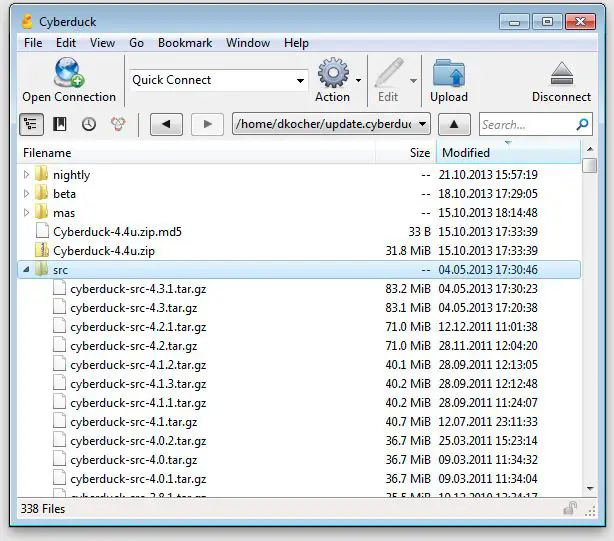Switch to outline browser view
This screenshot has width=614, height=541.
point(31,124)
